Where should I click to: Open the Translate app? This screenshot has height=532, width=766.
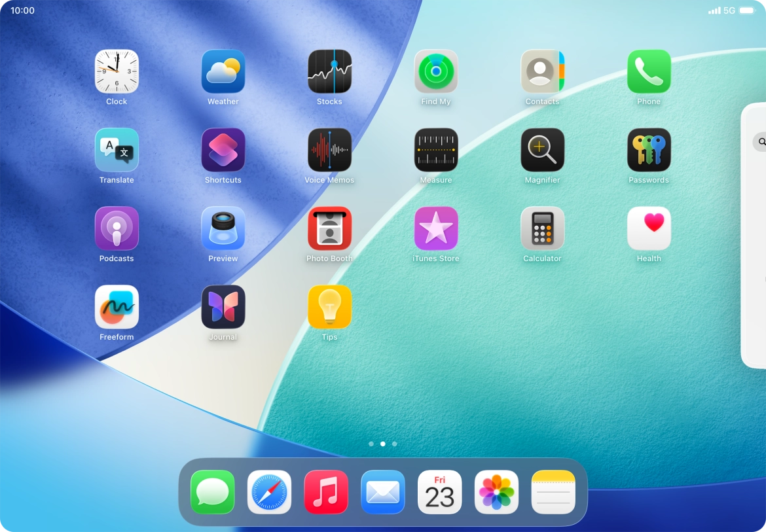(117, 150)
